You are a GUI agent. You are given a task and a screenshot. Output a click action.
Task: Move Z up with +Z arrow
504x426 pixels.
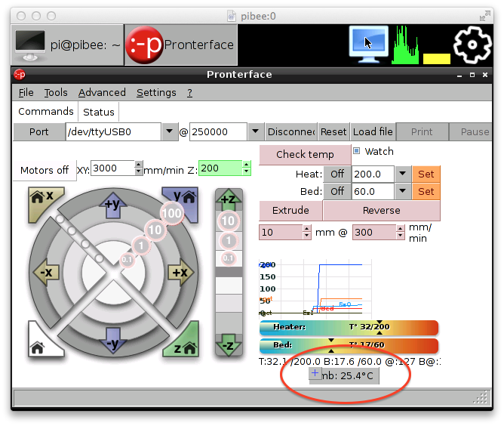[229, 199]
